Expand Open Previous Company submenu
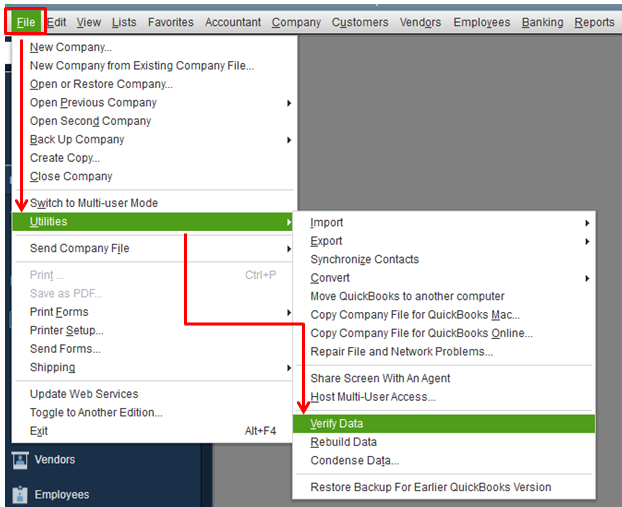 pyautogui.click(x=155, y=102)
